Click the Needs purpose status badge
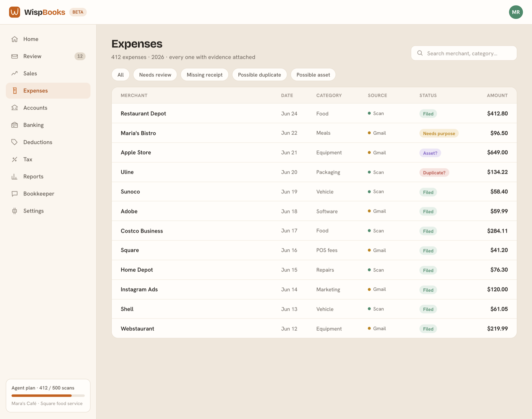This screenshot has height=419, width=532. coord(439,133)
